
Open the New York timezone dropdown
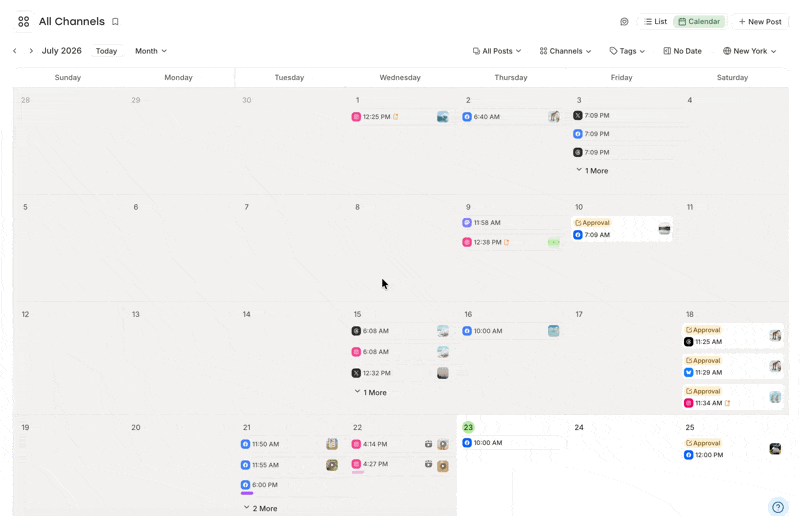750,51
